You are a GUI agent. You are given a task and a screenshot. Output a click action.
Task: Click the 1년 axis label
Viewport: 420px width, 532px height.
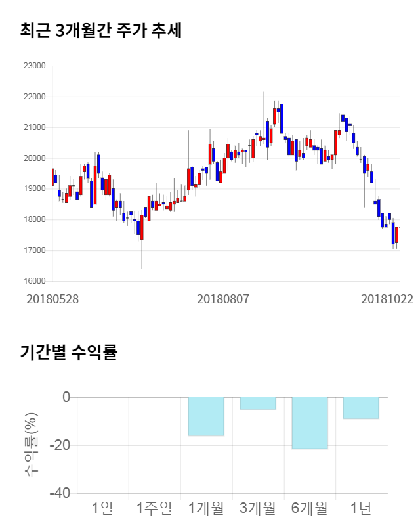[361, 508]
